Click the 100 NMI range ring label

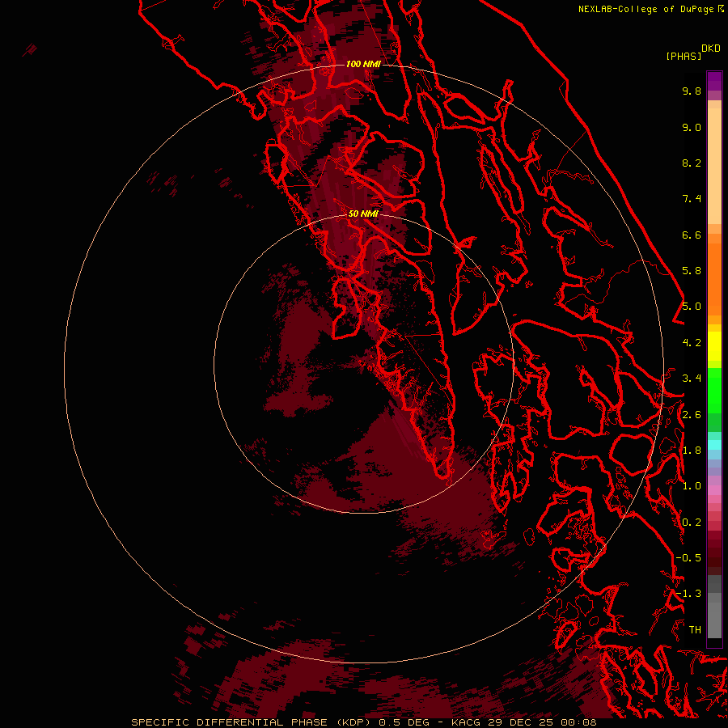[x=363, y=64]
